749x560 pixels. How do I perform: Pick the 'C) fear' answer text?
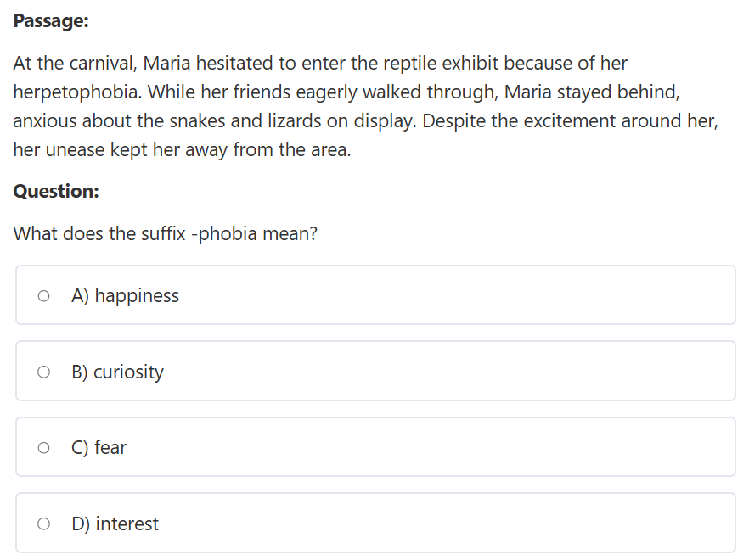99,448
